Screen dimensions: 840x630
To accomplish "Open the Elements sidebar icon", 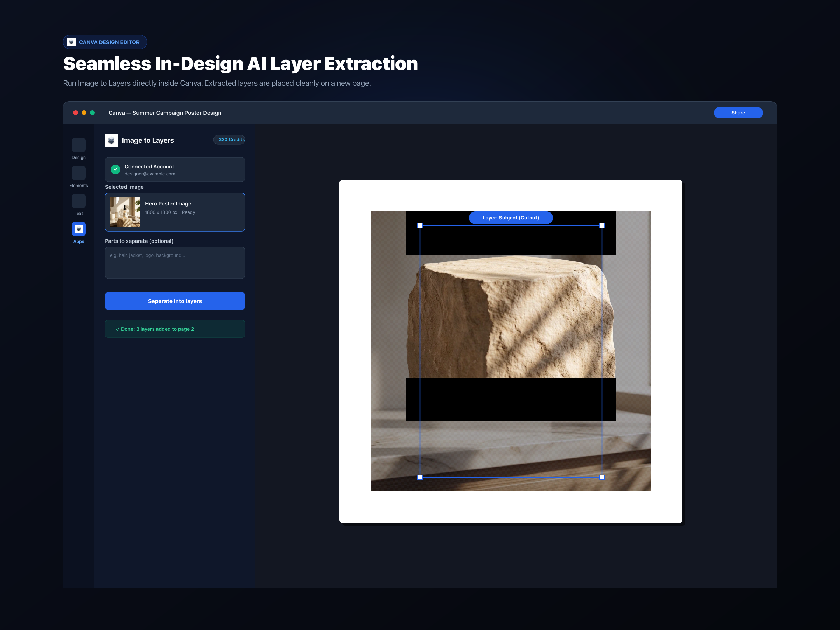I will coord(79,173).
